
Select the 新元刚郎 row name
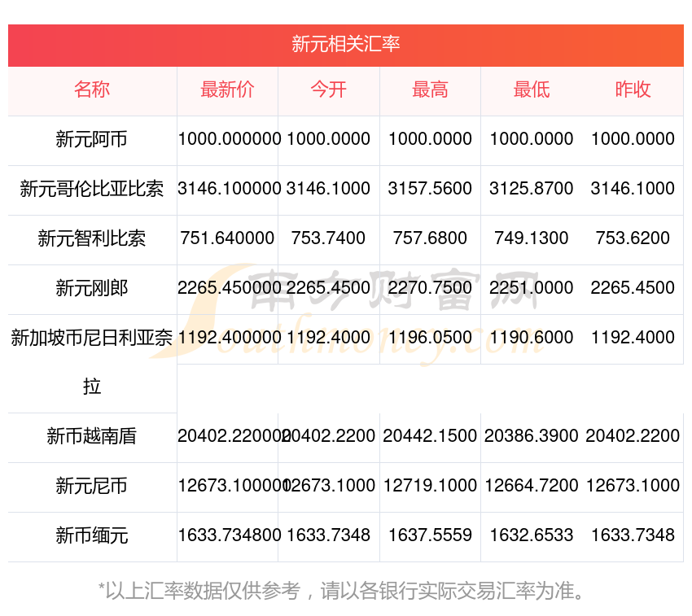click(92, 288)
